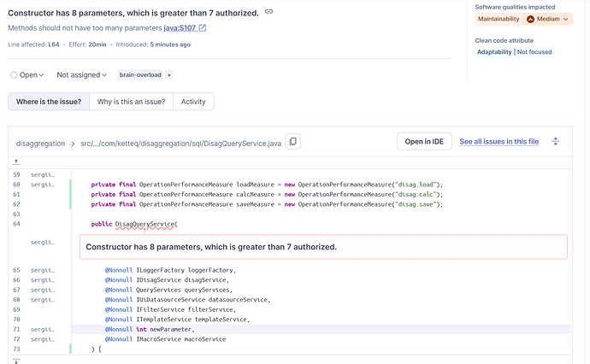Screen dimensions: 590x364
Task: Click the expand/collapse code icon at right
Action: (x=556, y=142)
